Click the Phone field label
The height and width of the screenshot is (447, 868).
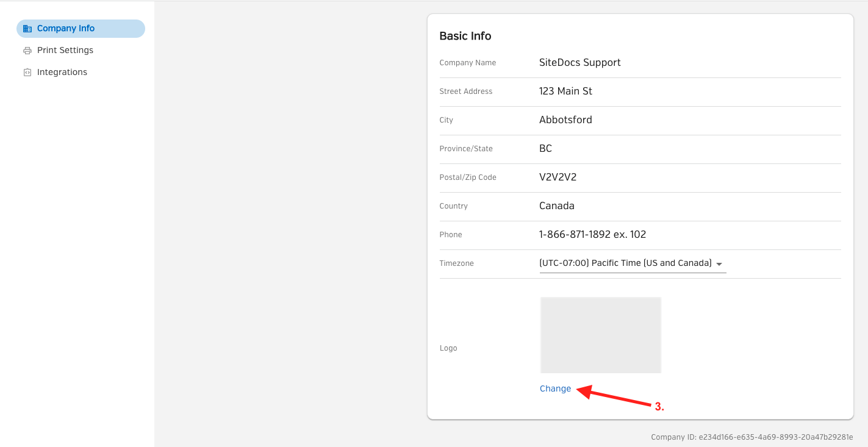pyautogui.click(x=451, y=235)
